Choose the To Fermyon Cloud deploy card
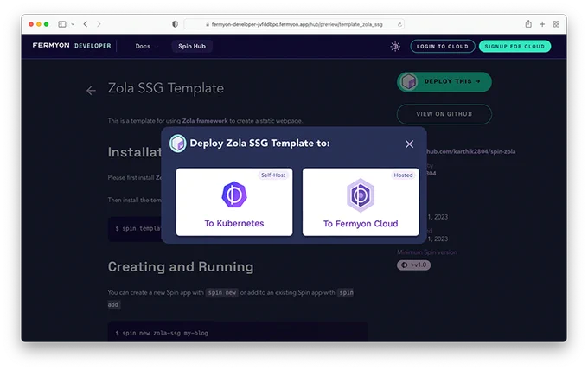 pyautogui.click(x=361, y=202)
